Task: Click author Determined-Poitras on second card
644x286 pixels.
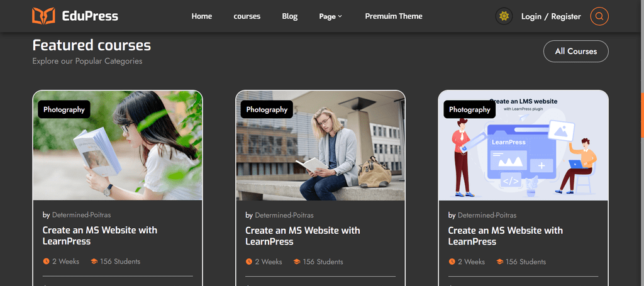Action: tap(284, 214)
